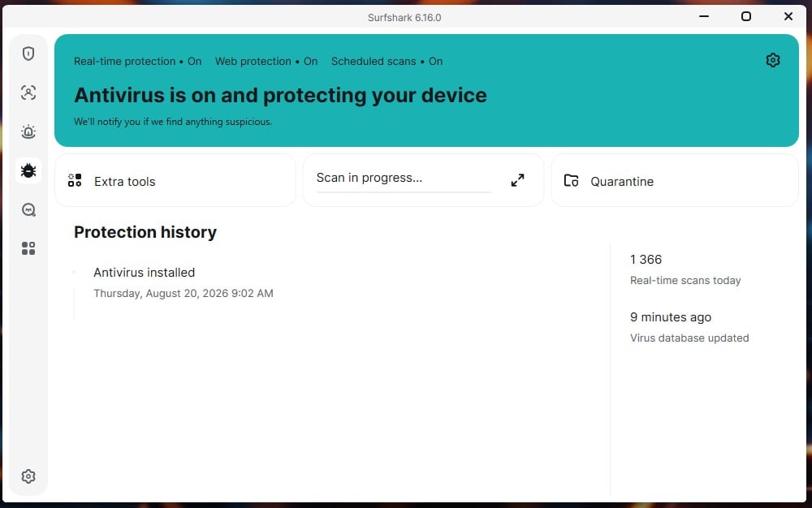Click the Surfshark 6.16.0 title bar text
Viewport: 812px width, 508px height.
(404, 18)
